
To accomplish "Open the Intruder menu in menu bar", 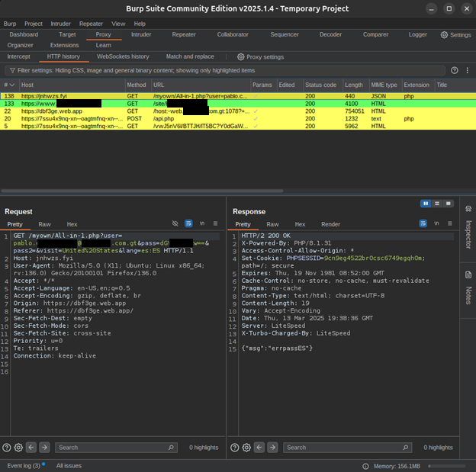I will 61,24.
